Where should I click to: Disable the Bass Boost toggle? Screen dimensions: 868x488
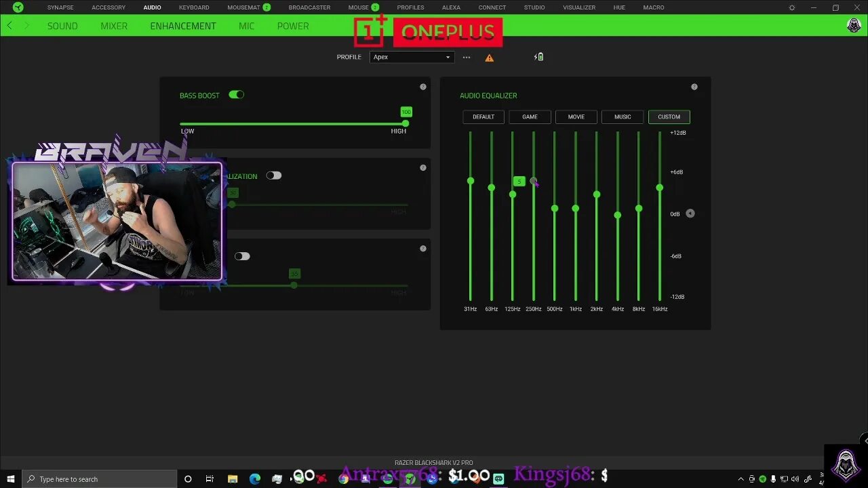coord(236,95)
